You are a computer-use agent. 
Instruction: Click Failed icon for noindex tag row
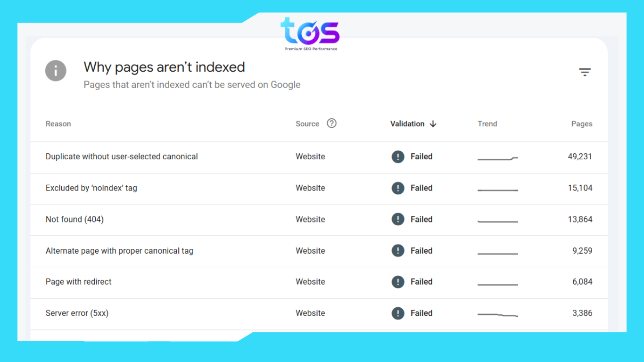[398, 188]
